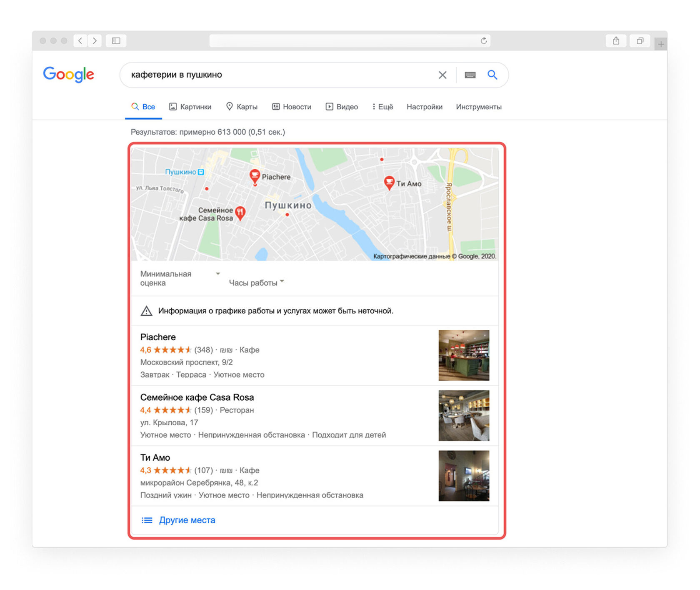This screenshot has height=590, width=700.
Task: Expand the Часы работы dropdown
Action: [x=256, y=283]
